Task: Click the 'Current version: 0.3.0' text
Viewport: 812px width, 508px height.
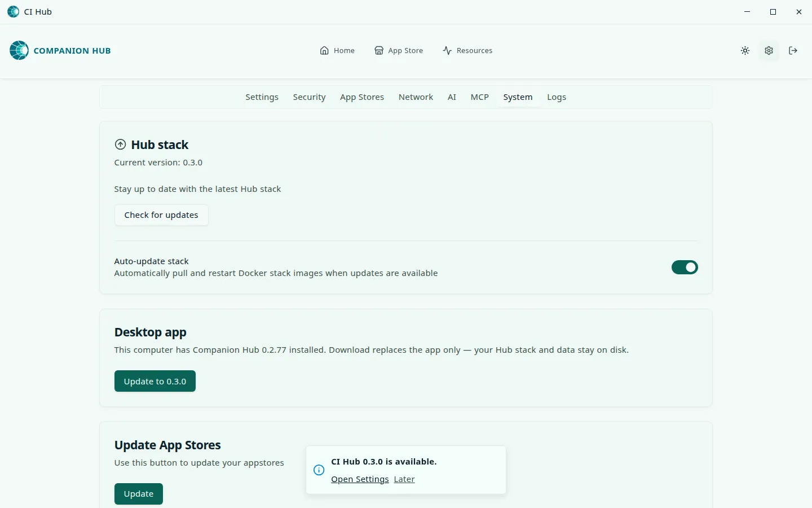Action: 158,163
